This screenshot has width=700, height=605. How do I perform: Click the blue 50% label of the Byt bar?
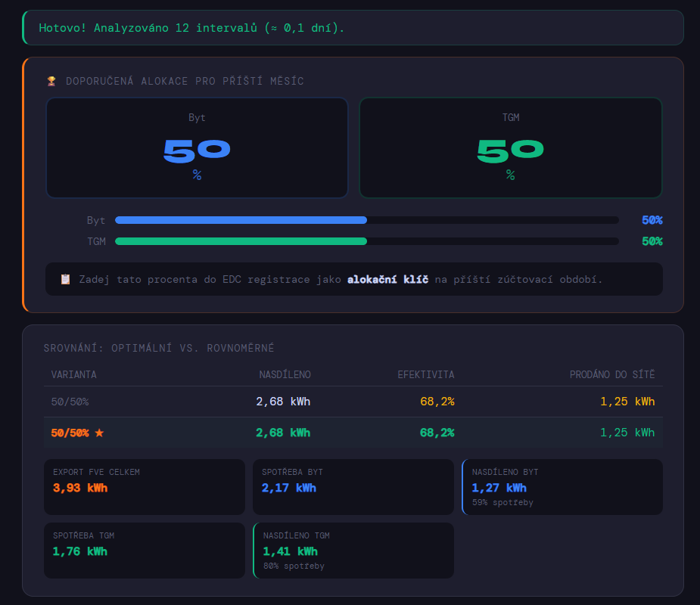[652, 220]
